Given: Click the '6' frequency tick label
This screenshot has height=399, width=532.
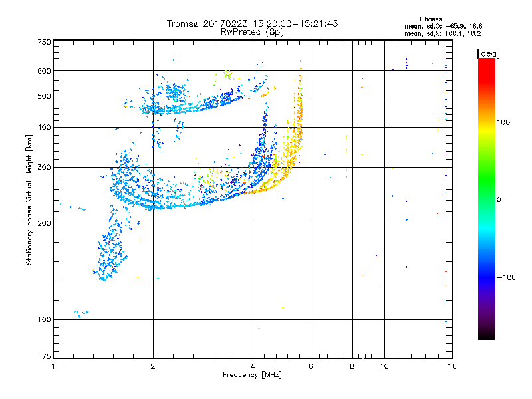Looking at the screenshot, I should (311, 366).
